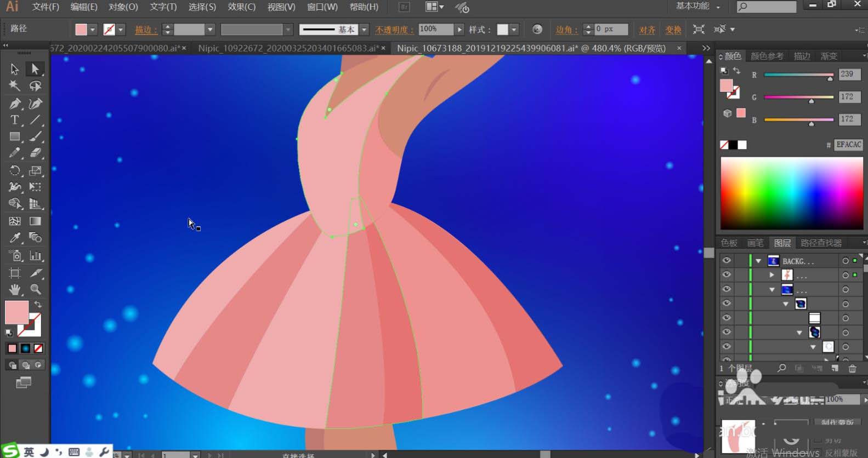The height and width of the screenshot is (458, 868).
Task: Select the Eyedropper tool
Action: pyautogui.click(x=14, y=238)
